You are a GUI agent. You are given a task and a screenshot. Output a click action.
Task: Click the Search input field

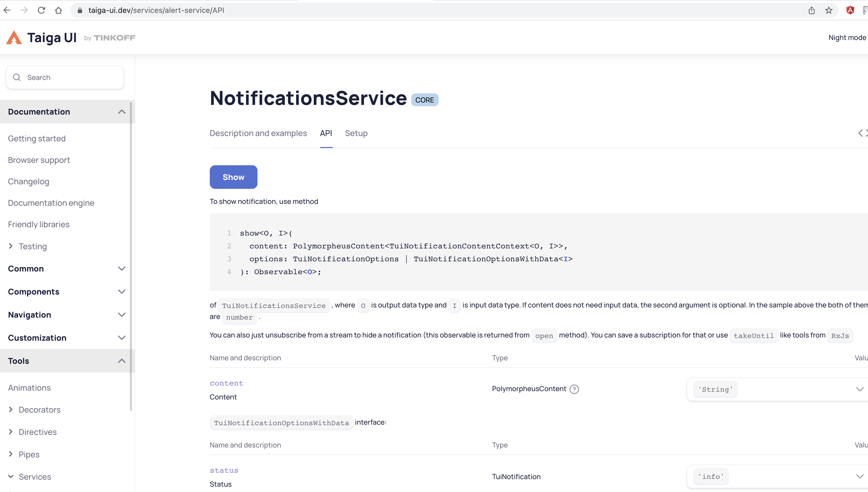click(x=64, y=77)
